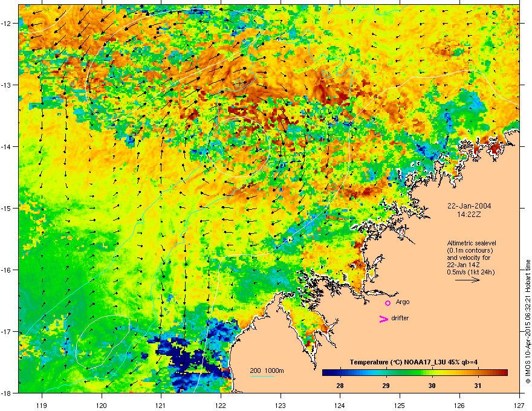
Task: Click the longitude axis label 123
Action: [x=281, y=405]
